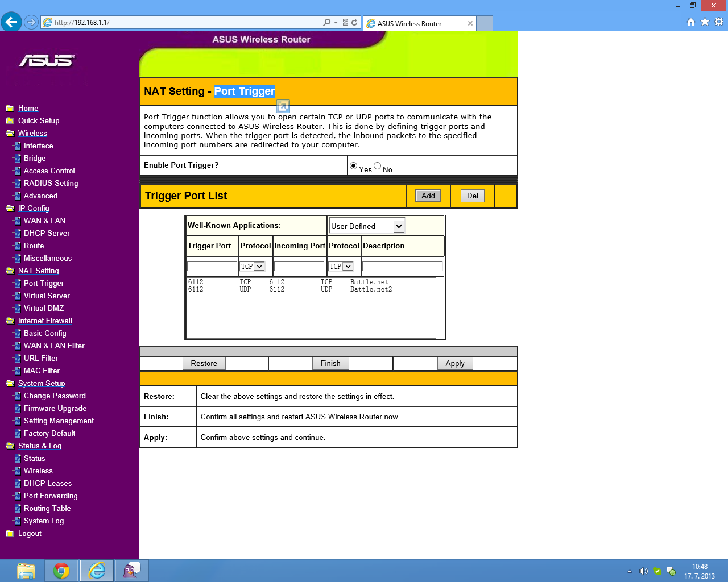
Task: Refresh the page with the reload icon
Action: (x=354, y=23)
